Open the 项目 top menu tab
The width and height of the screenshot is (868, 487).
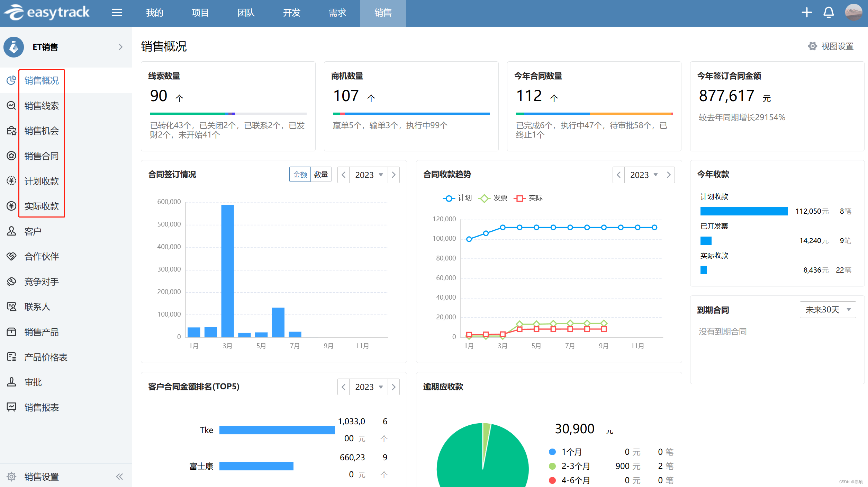pyautogui.click(x=200, y=13)
